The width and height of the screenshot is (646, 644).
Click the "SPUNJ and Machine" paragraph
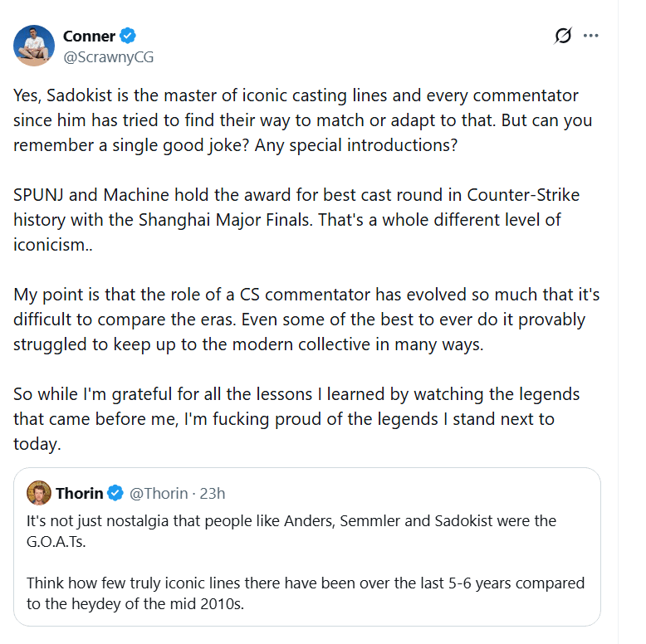[296, 219]
